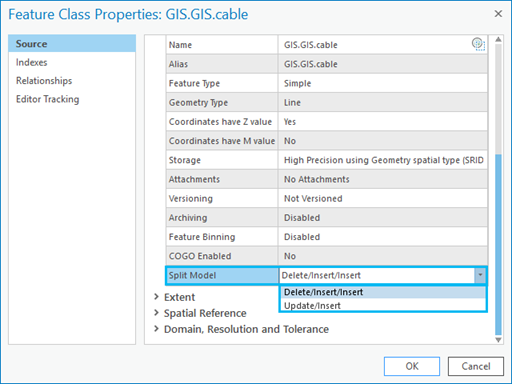
Task: Choose Update/Insert from the list
Action: pyautogui.click(x=383, y=305)
